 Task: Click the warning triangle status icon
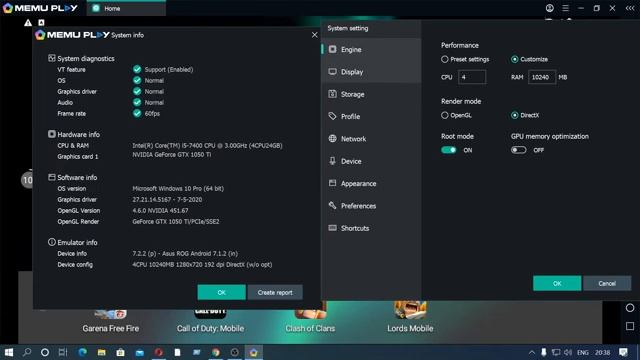pyautogui.click(x=28, y=23)
